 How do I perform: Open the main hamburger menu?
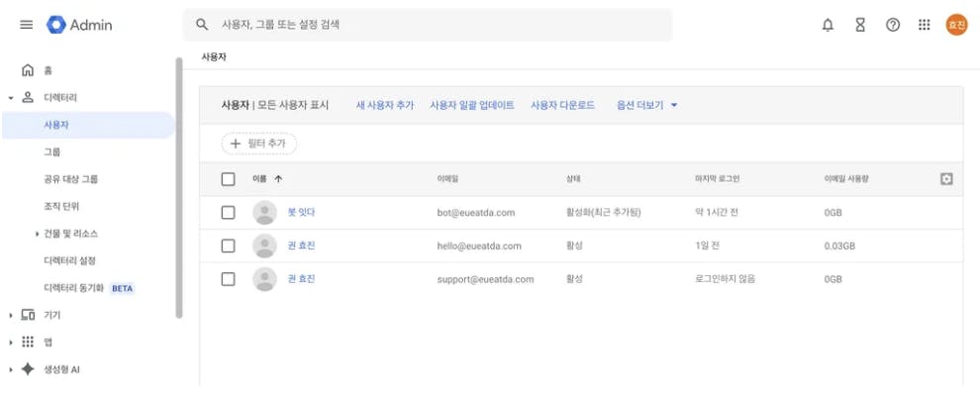[27, 25]
